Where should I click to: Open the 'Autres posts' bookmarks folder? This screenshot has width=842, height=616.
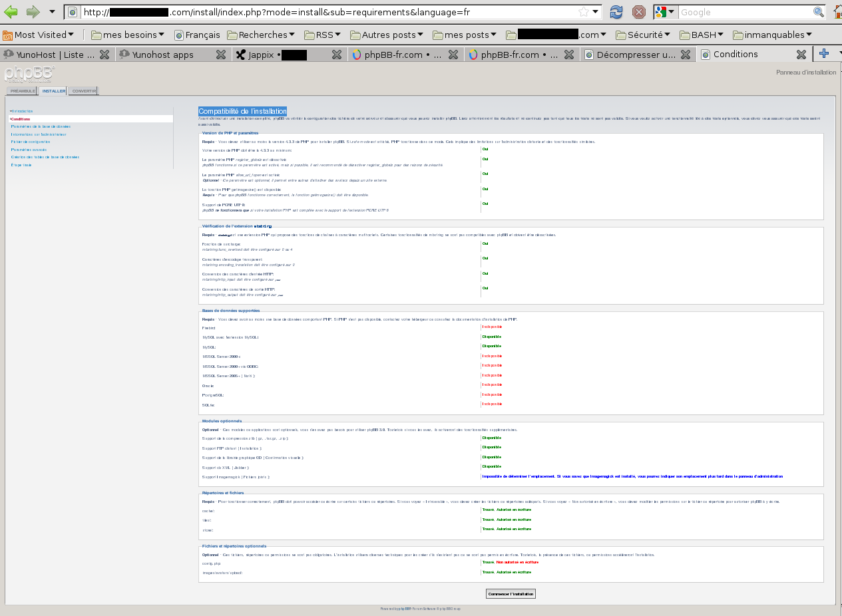click(387, 35)
